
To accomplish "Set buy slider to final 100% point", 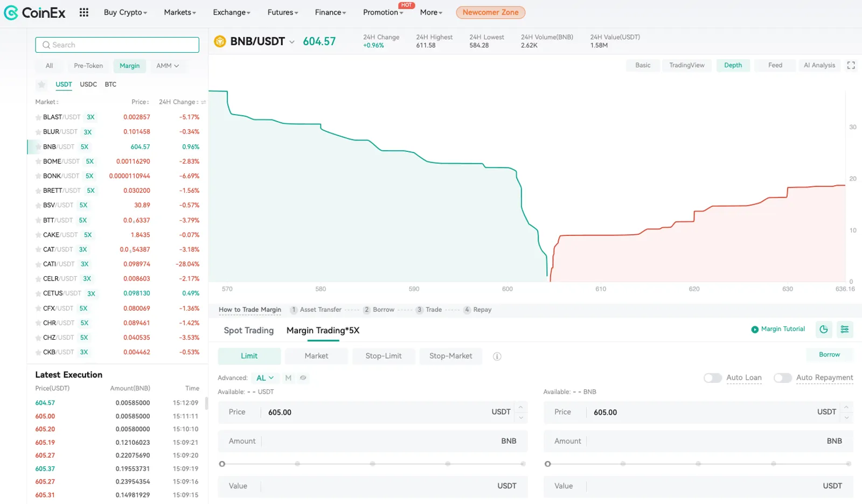I will click(523, 464).
